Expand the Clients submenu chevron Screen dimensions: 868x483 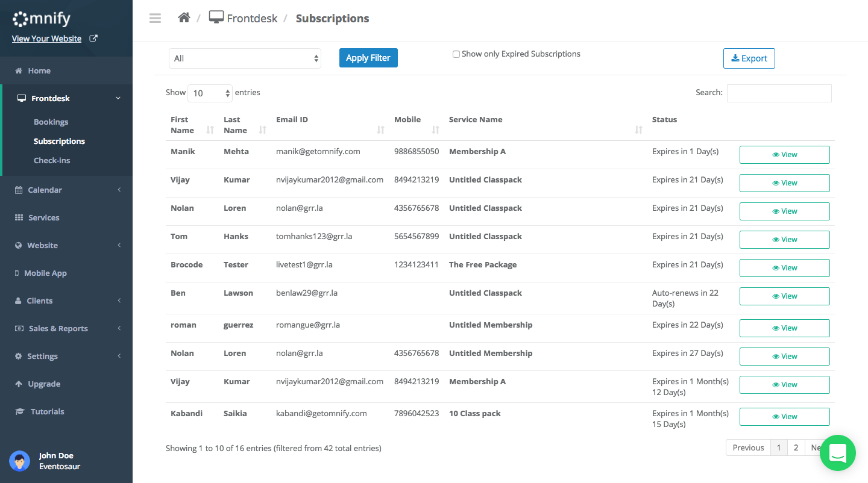[119, 301]
